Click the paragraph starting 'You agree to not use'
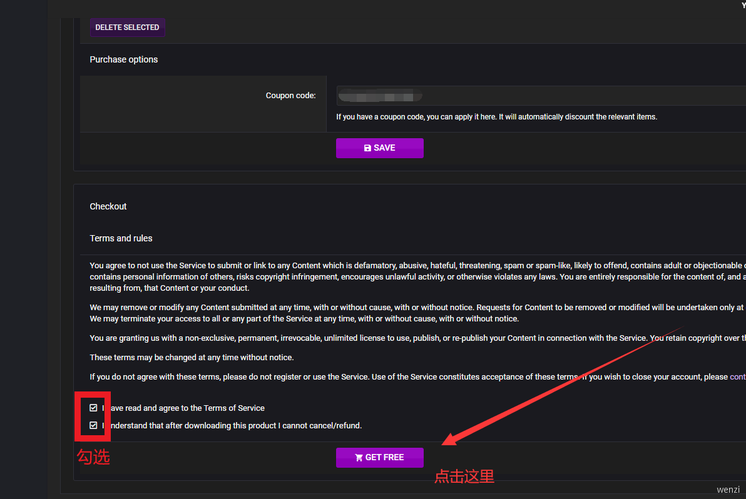The width and height of the screenshot is (746, 499). [418, 277]
